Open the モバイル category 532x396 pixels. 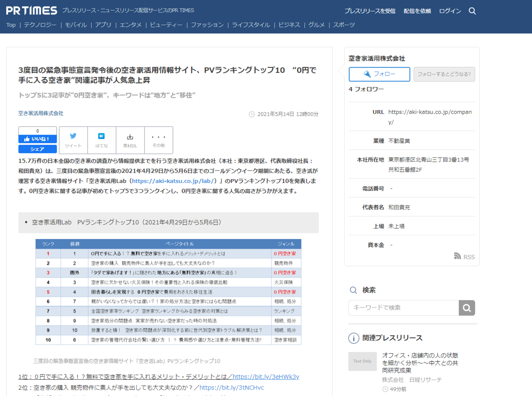76,25
